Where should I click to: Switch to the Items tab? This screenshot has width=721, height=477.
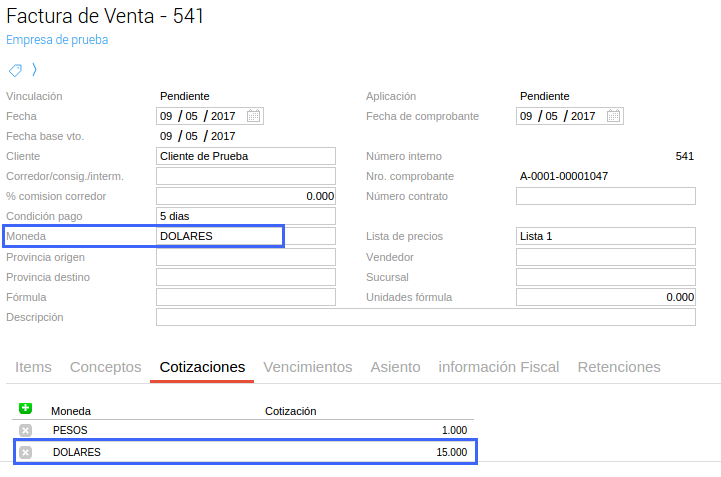33,367
